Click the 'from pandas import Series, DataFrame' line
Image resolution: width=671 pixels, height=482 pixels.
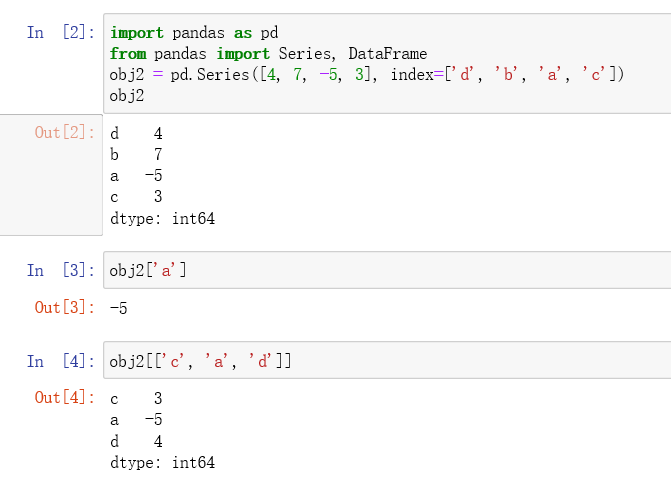tap(268, 54)
